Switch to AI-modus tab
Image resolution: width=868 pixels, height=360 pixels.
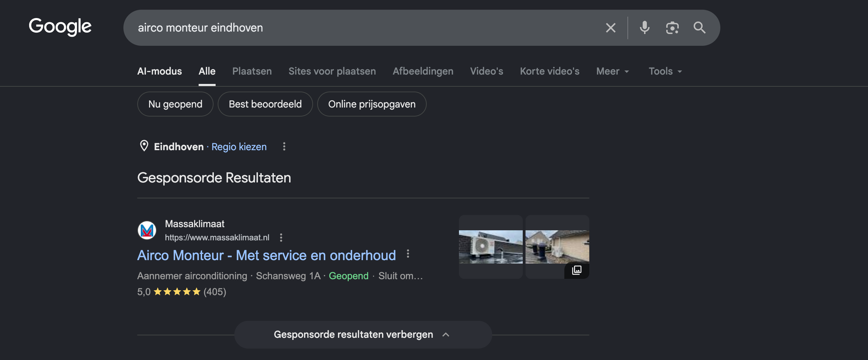159,71
